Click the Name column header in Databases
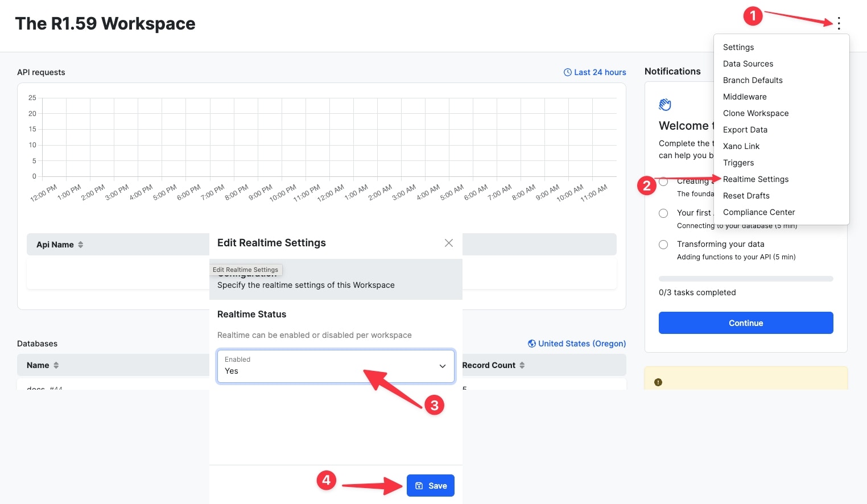 (38, 365)
